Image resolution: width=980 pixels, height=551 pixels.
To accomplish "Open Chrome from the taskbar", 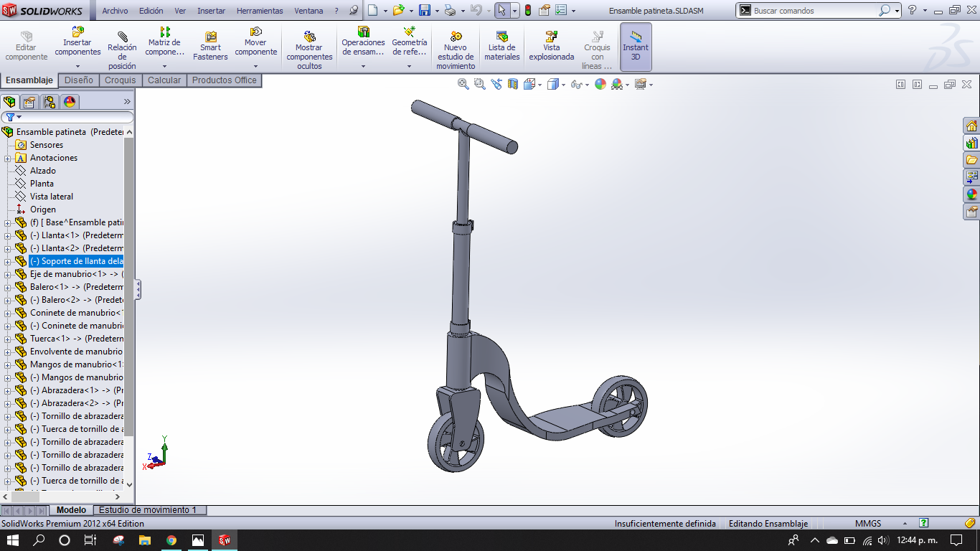I will [171, 540].
